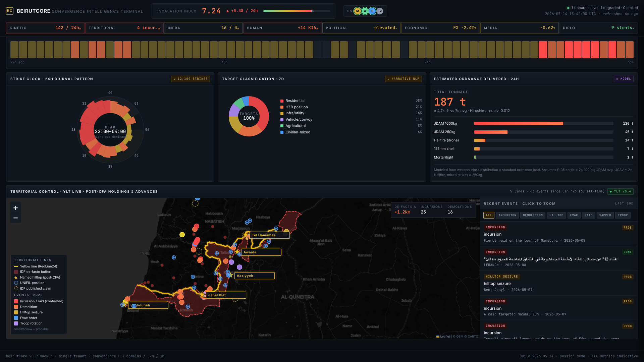Viewport: 644px width, 362px height.
Task: Toggle the DEMOLITION event filter chip
Action: [x=533, y=215]
